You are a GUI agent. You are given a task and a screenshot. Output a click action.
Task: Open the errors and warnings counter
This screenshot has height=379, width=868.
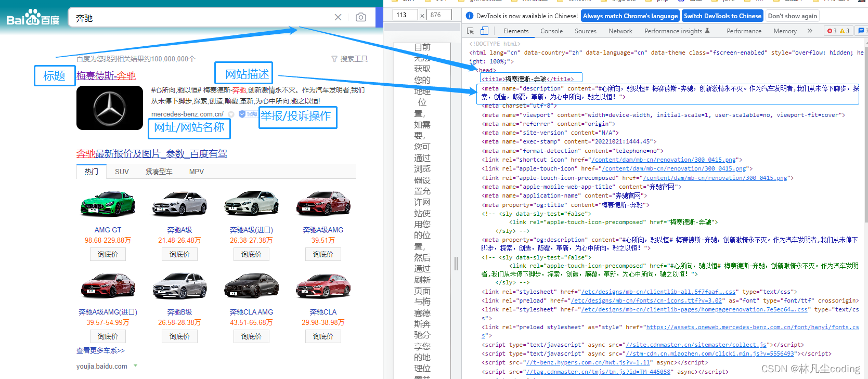pyautogui.click(x=838, y=31)
